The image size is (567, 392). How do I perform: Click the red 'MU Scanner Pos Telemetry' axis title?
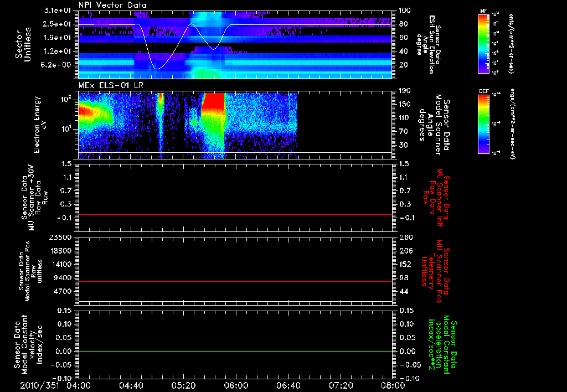(436, 271)
